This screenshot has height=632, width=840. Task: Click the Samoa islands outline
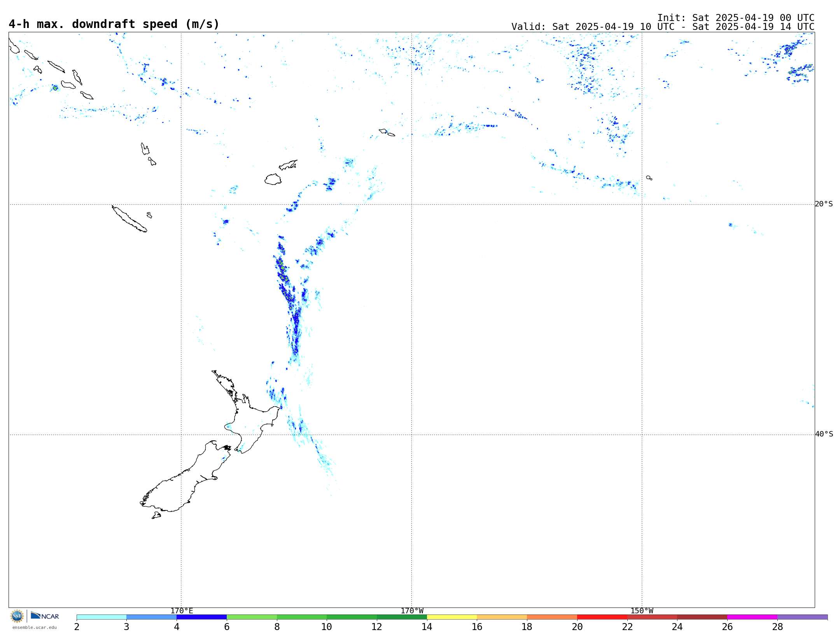tap(387, 133)
